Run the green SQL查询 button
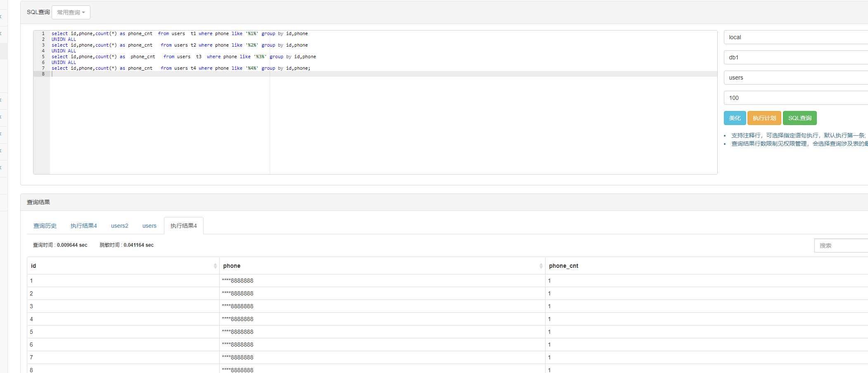The image size is (868, 373). click(799, 118)
